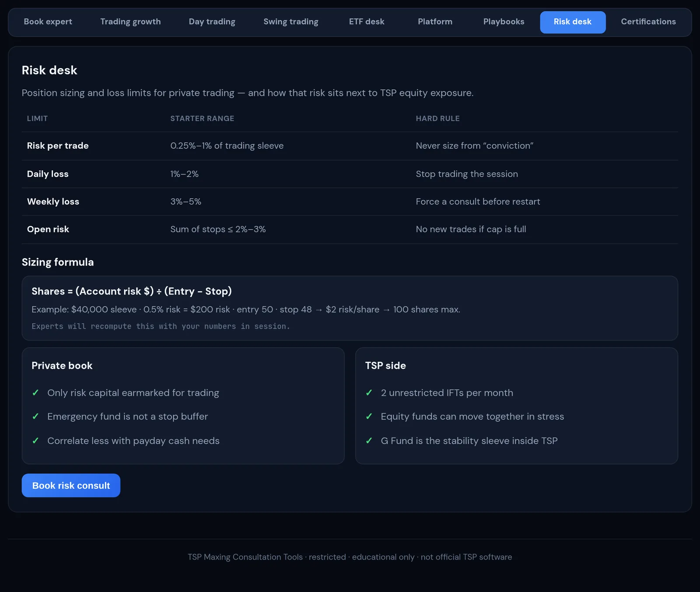Viewport: 700px width, 592px height.
Task: Select the active Risk desk tab
Action: [x=573, y=22]
